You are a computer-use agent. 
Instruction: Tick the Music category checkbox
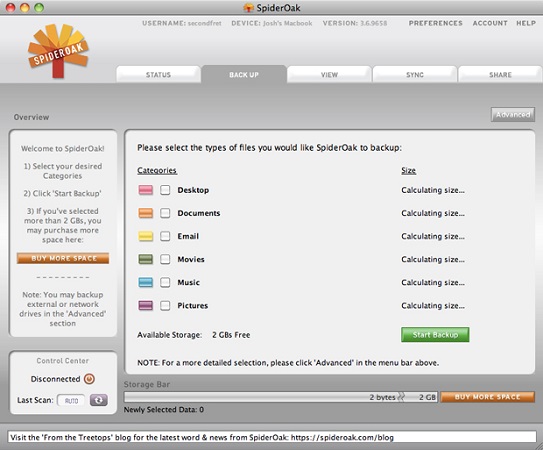click(x=165, y=282)
